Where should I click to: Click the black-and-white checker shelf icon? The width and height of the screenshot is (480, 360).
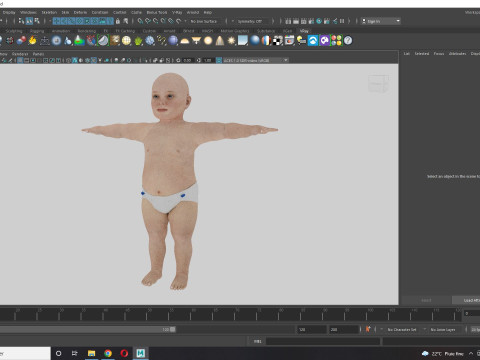[x=278, y=41]
